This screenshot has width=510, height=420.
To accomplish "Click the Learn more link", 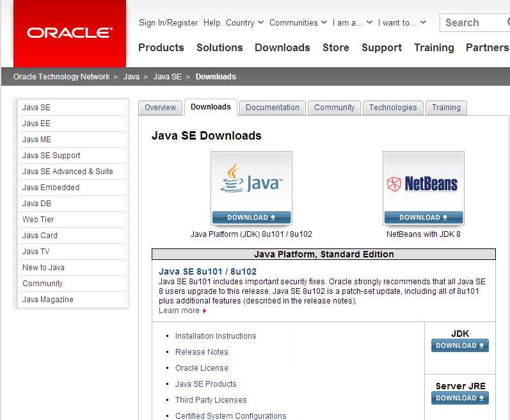I will tap(182, 311).
